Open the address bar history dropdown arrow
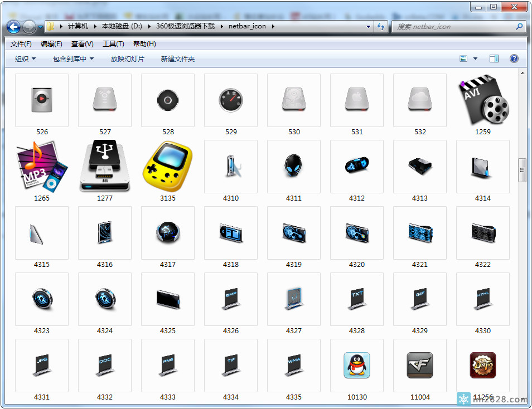 [369, 26]
